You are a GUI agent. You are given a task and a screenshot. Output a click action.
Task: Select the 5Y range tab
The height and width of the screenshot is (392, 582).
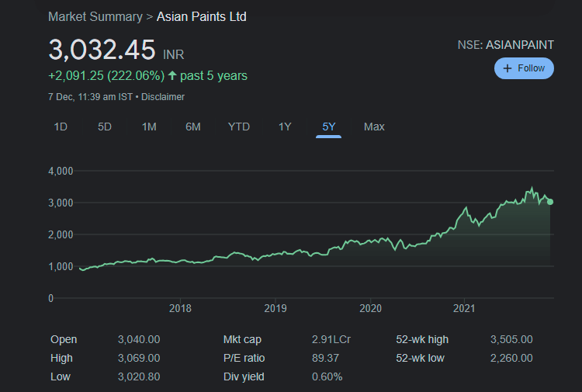coord(329,127)
